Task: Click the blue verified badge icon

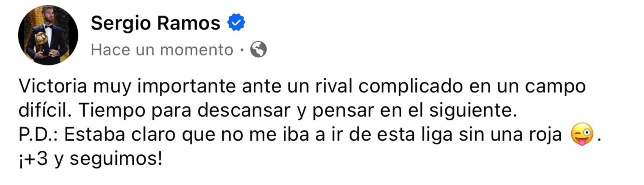Action: click(236, 22)
